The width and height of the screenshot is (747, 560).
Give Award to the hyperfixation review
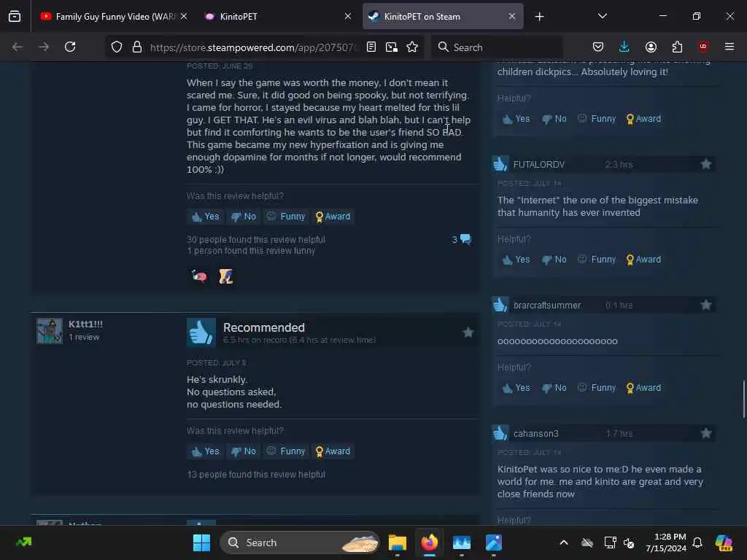[x=333, y=217]
